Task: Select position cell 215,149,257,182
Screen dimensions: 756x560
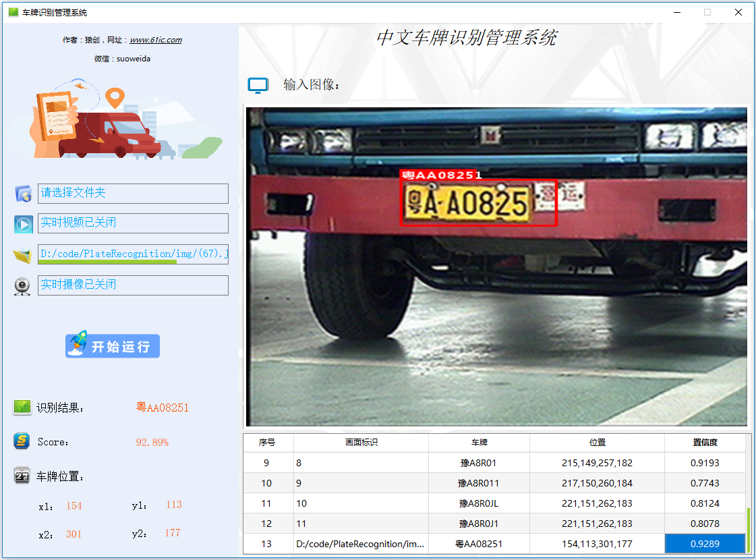Action: click(598, 463)
